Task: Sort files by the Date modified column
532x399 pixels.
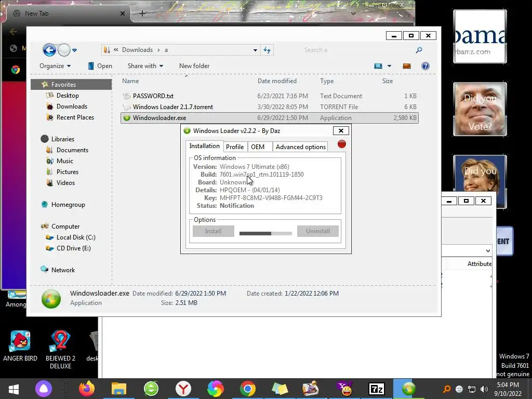Action: tap(277, 81)
